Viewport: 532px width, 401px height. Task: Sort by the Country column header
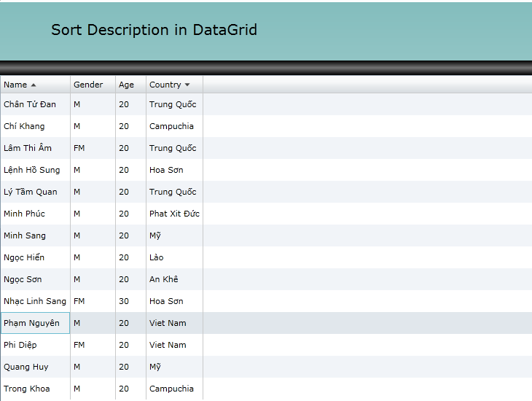click(165, 85)
